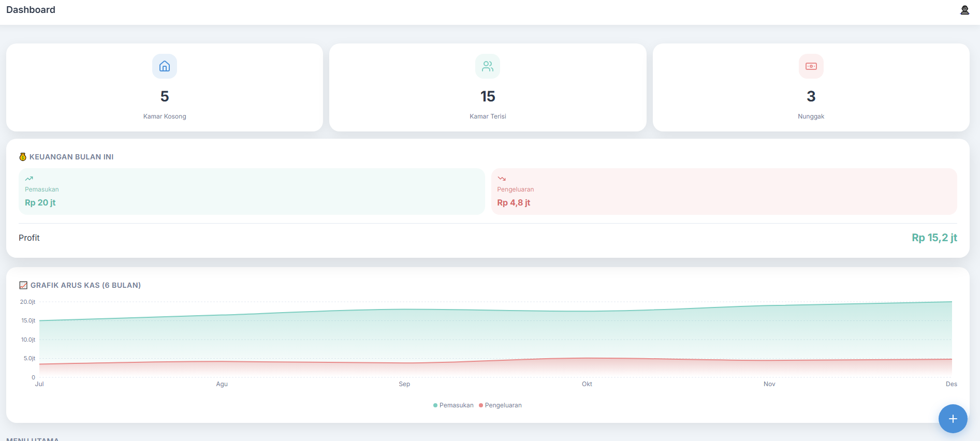
Task: Click the chart icon beside Grafik Arus Kas
Action: (x=23, y=285)
